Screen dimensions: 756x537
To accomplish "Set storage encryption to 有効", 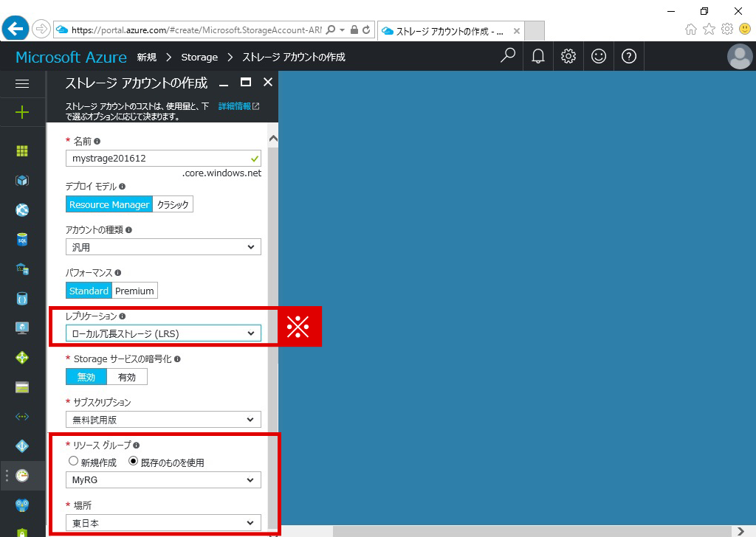I will pyautogui.click(x=127, y=377).
